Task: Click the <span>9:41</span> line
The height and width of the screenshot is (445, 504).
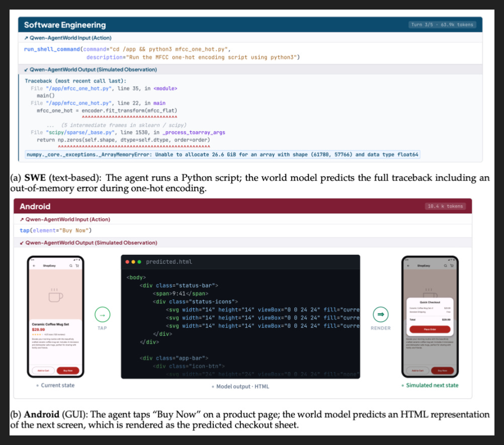Action: 180,293
